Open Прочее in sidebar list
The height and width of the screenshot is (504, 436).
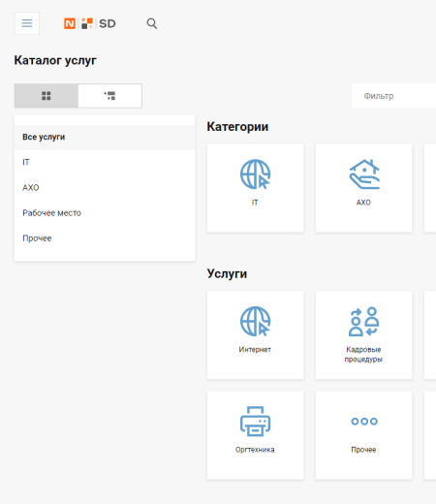click(x=105, y=238)
